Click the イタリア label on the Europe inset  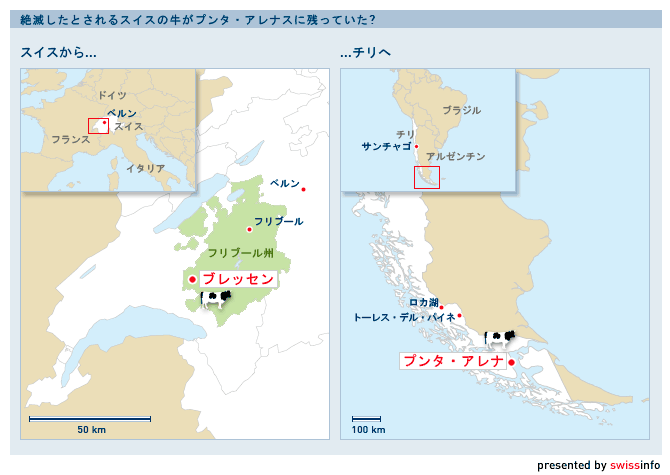point(145,168)
